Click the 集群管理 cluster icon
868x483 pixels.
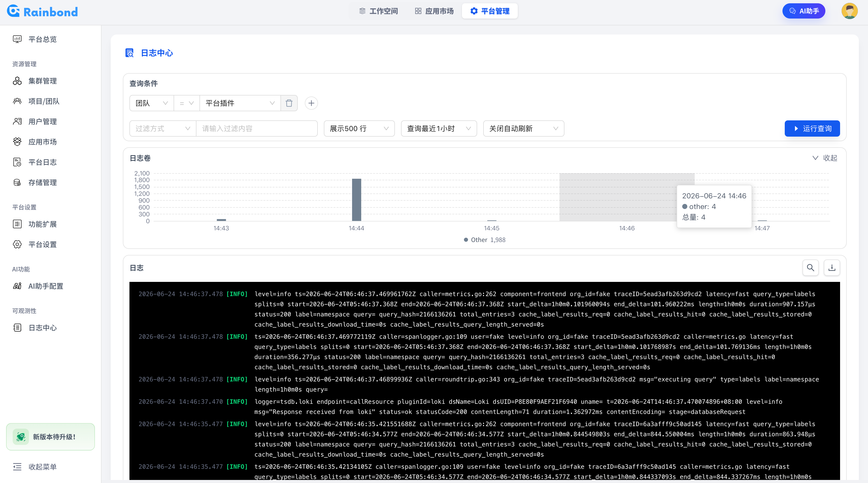pyautogui.click(x=17, y=81)
